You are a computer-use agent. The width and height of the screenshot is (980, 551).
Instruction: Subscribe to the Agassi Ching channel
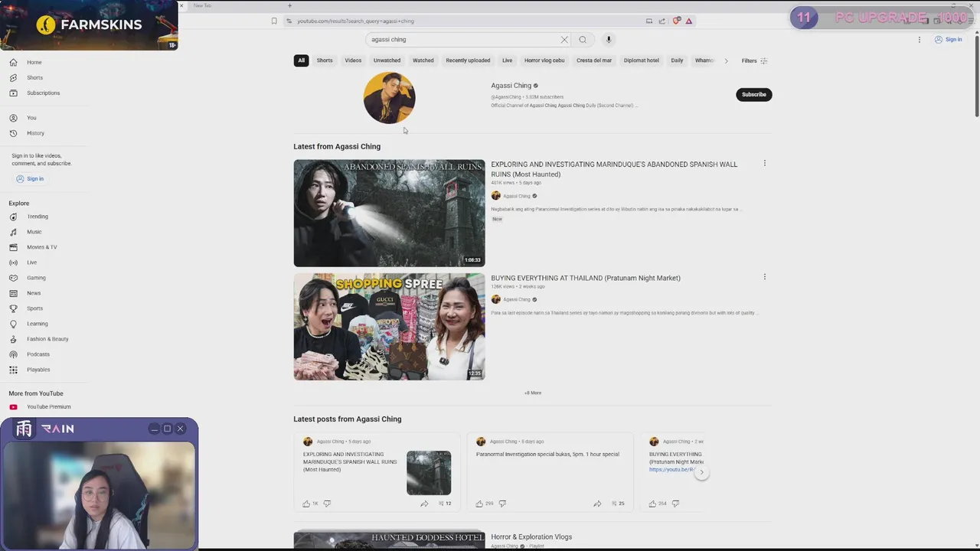pyautogui.click(x=753, y=95)
